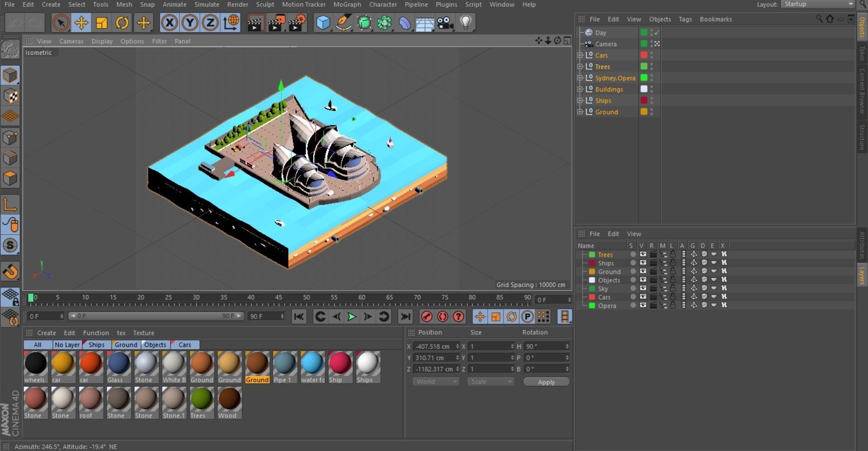Image resolution: width=868 pixels, height=451 pixels.
Task: Open the Layout dropdown
Action: click(x=818, y=4)
